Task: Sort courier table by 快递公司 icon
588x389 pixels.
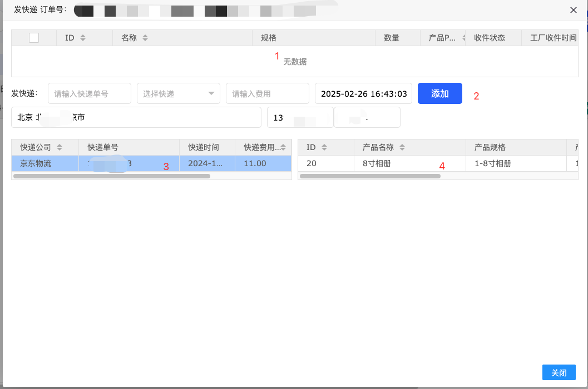Action: (60, 147)
